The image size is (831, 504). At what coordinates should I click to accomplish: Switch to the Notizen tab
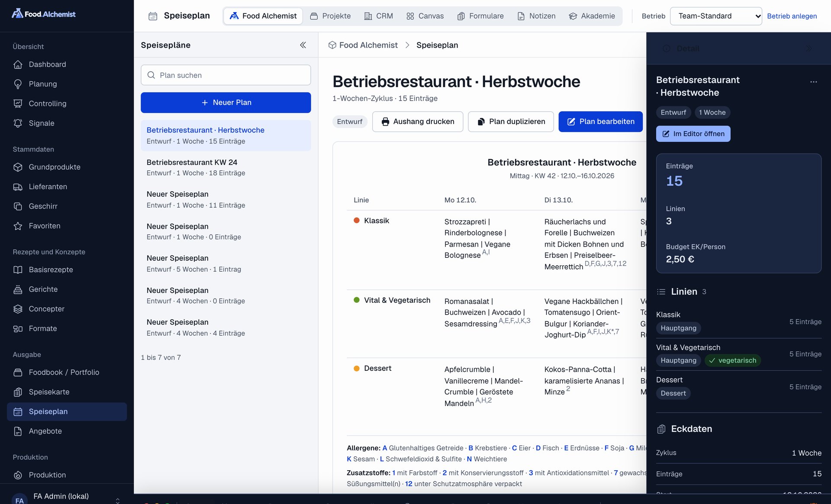[x=537, y=16]
